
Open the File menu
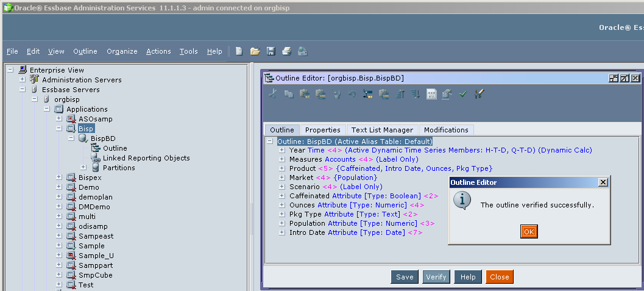12,51
